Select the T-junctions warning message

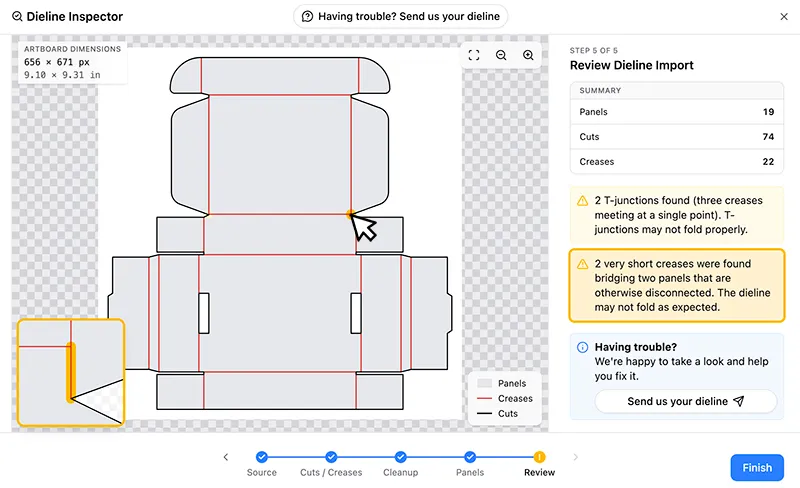677,215
